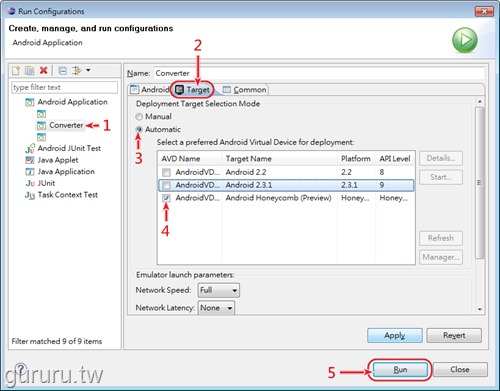Click the JUnit icon in tree
500x391 pixels.
tap(30, 183)
